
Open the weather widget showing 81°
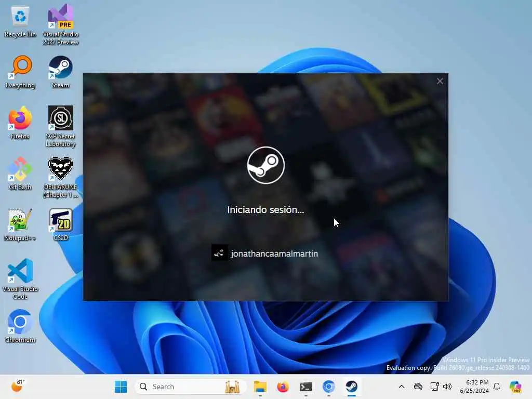point(18,386)
